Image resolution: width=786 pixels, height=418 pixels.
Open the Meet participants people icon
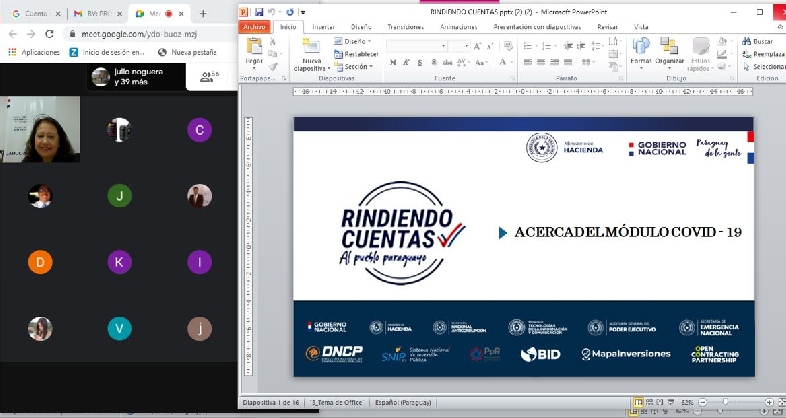tap(207, 78)
